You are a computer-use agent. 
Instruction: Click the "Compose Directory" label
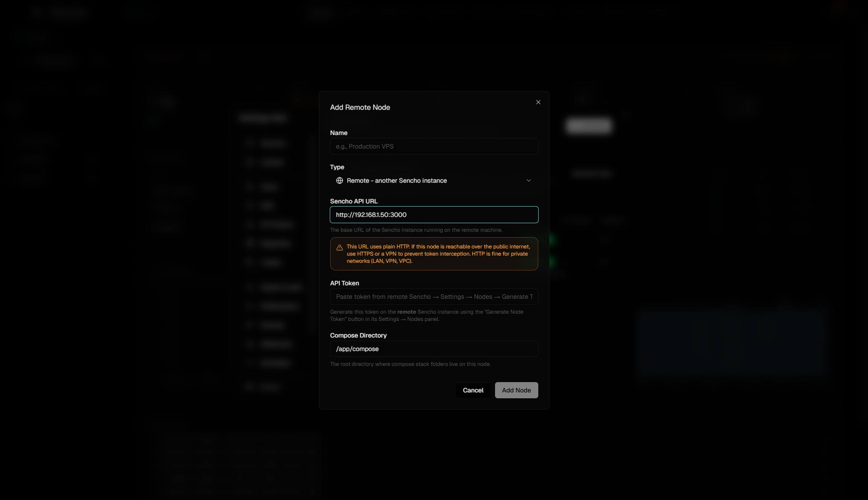[358, 335]
